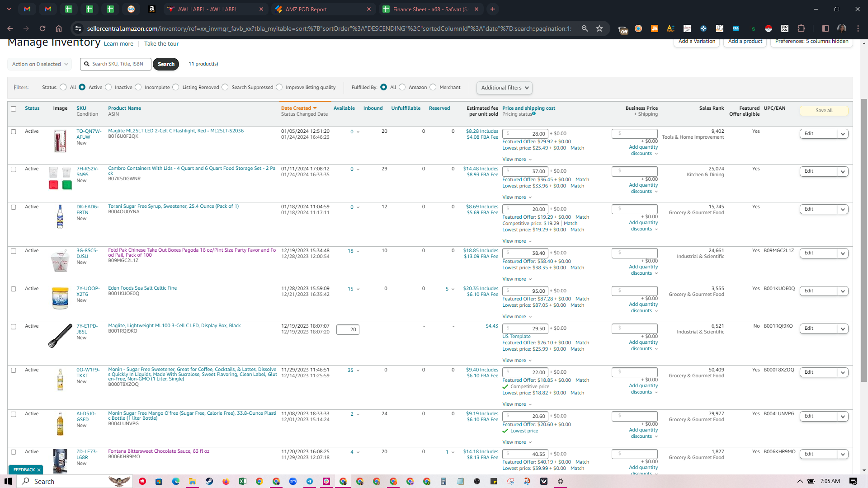Check the select-all checkbox in the table header

point(14,109)
